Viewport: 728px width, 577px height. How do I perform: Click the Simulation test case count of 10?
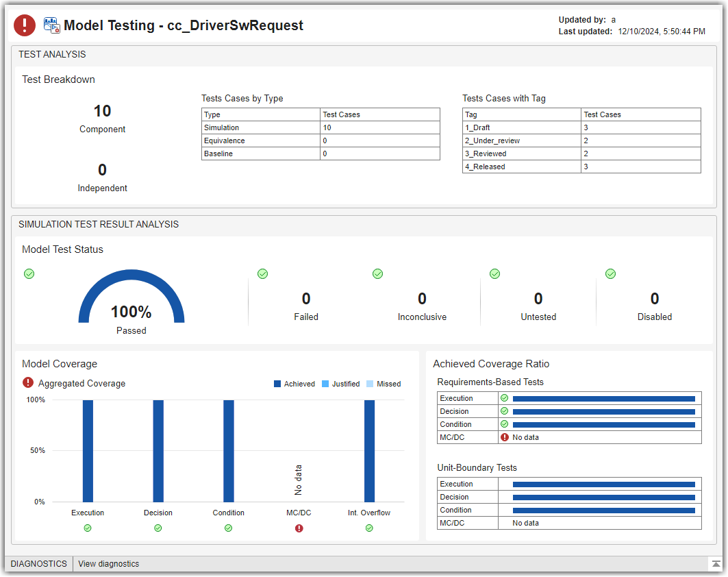click(x=327, y=127)
